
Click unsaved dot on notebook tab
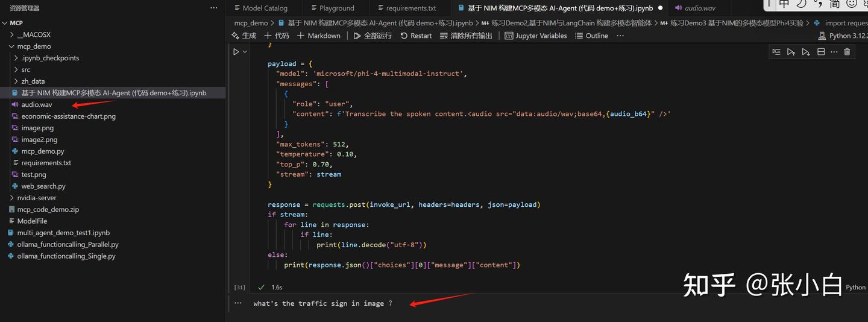pos(661,8)
